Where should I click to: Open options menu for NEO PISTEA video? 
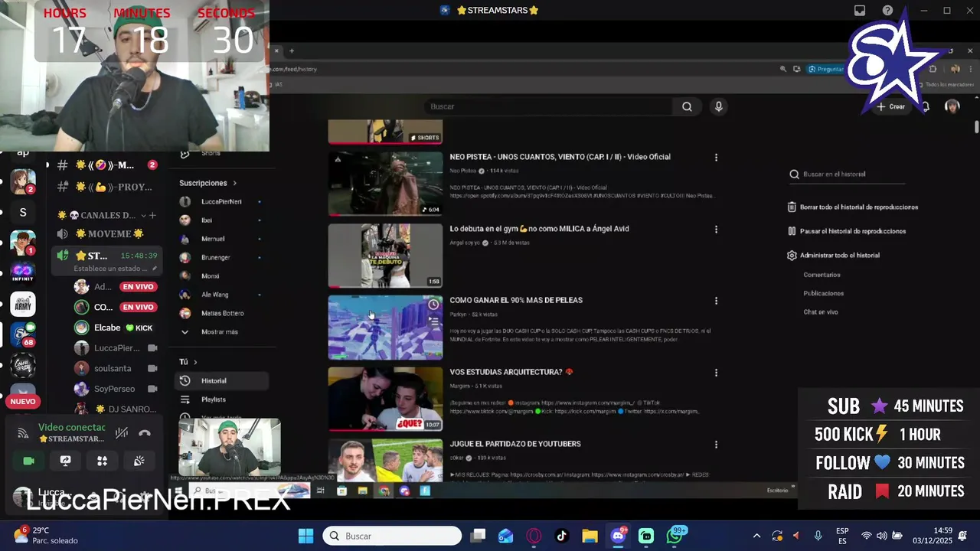pyautogui.click(x=716, y=158)
